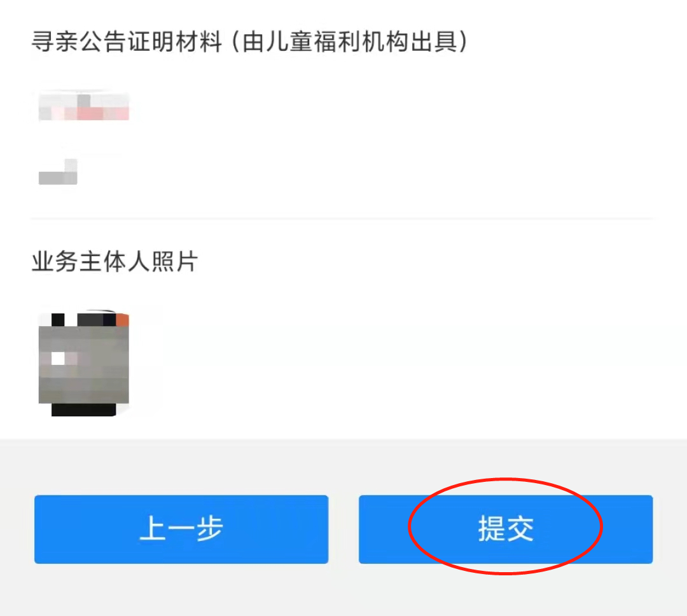Select the 寻亲公告证明材料 section heading
687x616 pixels.
tap(127, 42)
